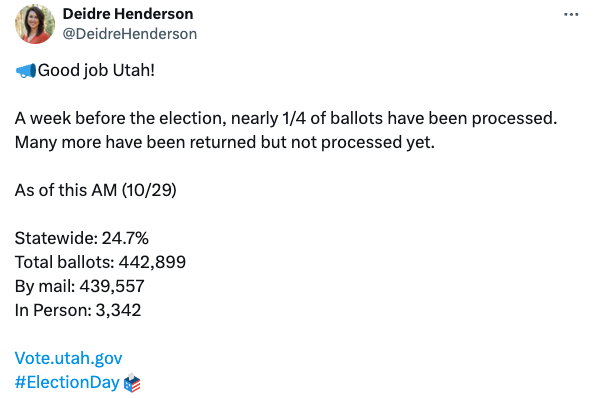Click the "1/4" fraction in the tweet

click(294, 118)
